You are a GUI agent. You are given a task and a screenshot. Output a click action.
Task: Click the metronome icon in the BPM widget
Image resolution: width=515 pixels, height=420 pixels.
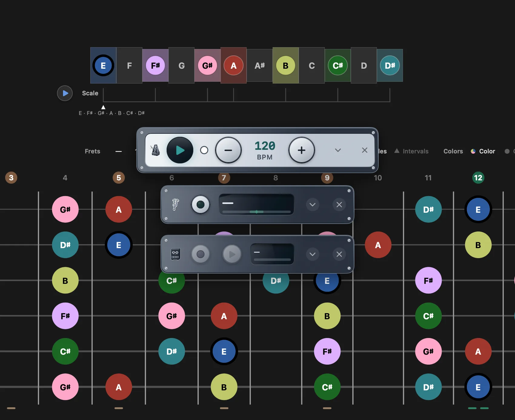point(155,150)
